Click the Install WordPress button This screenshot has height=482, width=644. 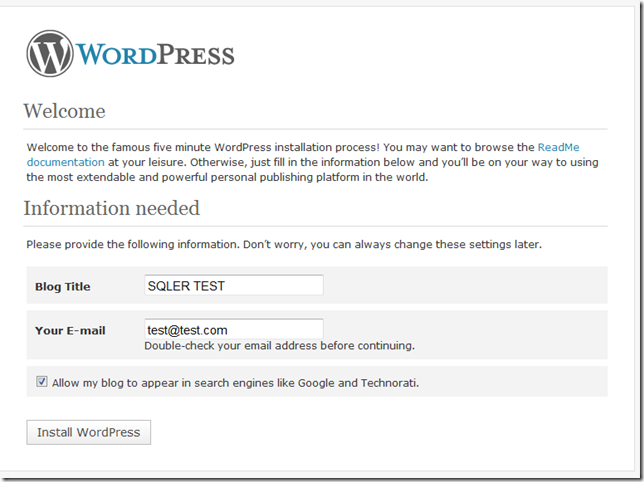coord(89,432)
